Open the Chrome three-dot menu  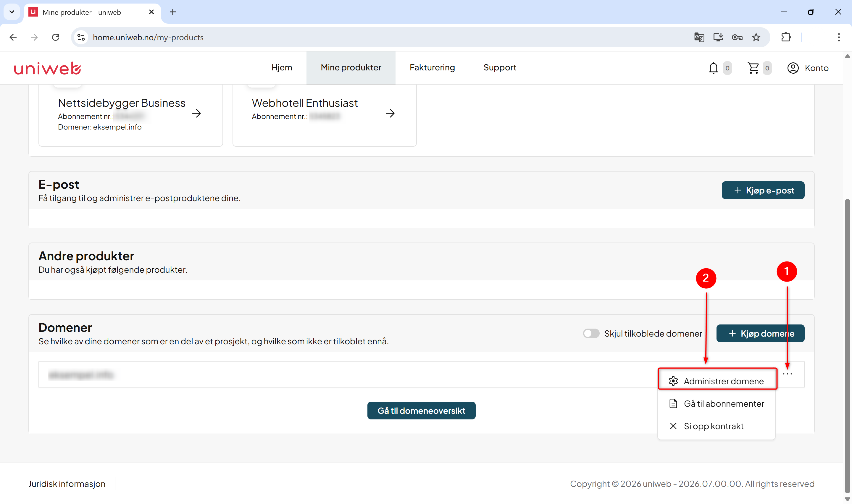click(838, 37)
